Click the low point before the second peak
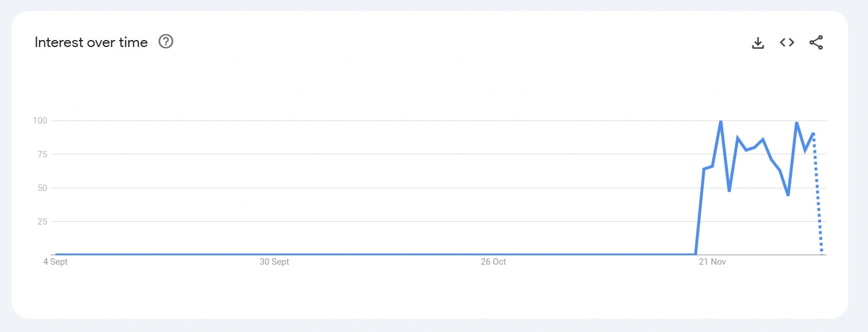 tap(788, 195)
